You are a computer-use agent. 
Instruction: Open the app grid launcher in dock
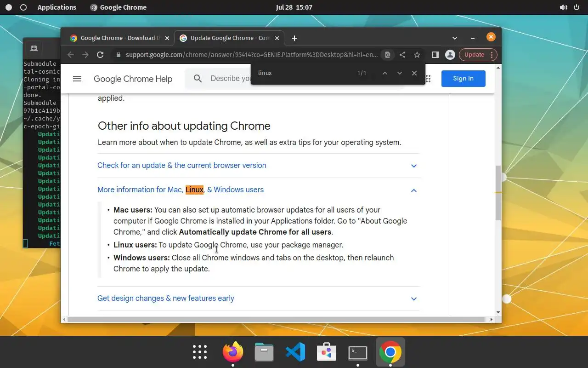pyautogui.click(x=200, y=352)
